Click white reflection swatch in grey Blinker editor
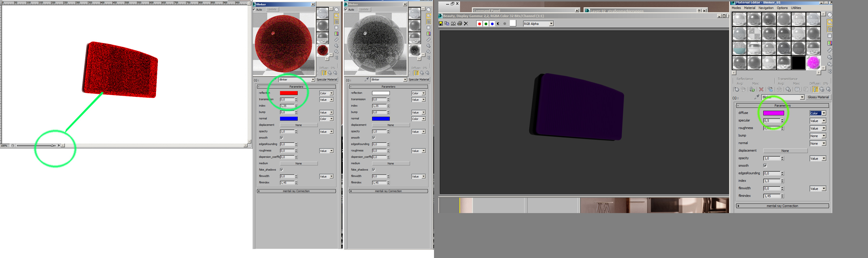Screen dimensions: 868x258 381,93
